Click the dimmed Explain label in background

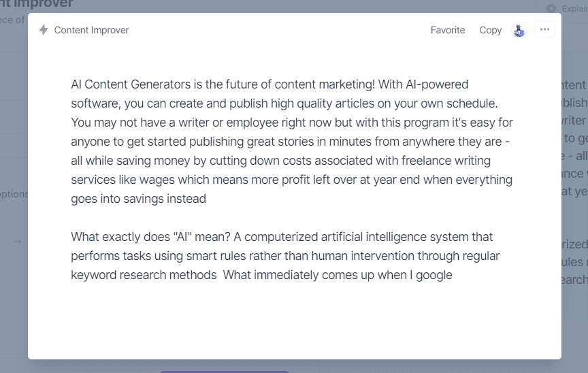[574, 9]
